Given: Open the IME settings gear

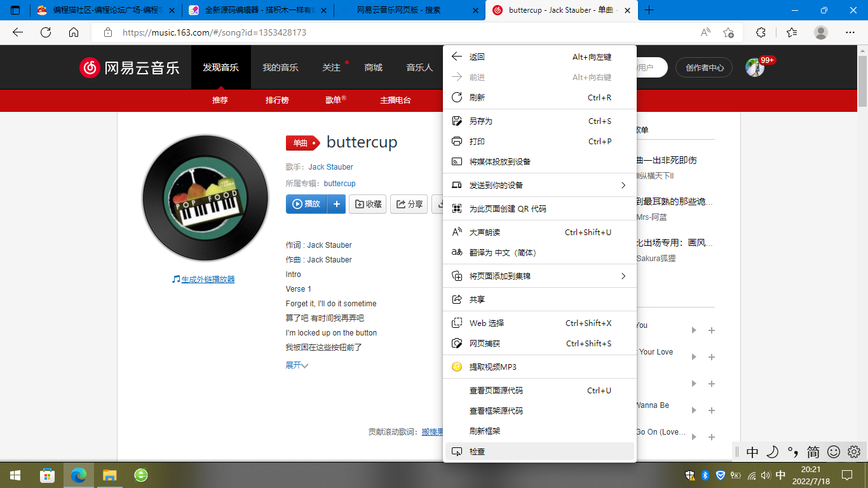Looking at the screenshot, I should [854, 452].
